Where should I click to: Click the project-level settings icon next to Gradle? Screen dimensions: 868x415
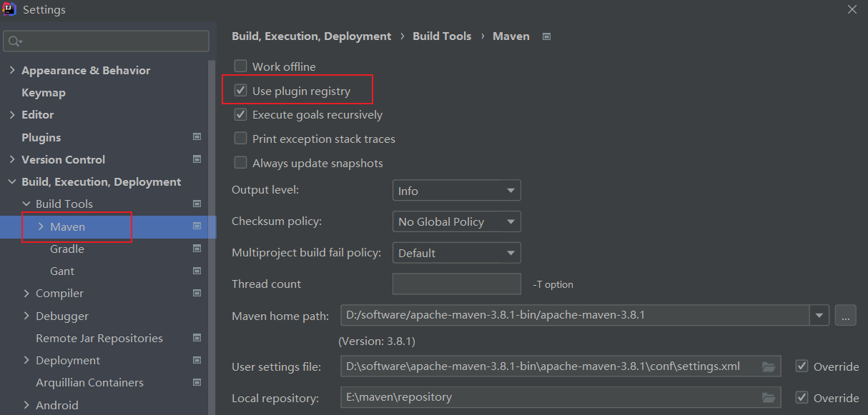(x=197, y=249)
